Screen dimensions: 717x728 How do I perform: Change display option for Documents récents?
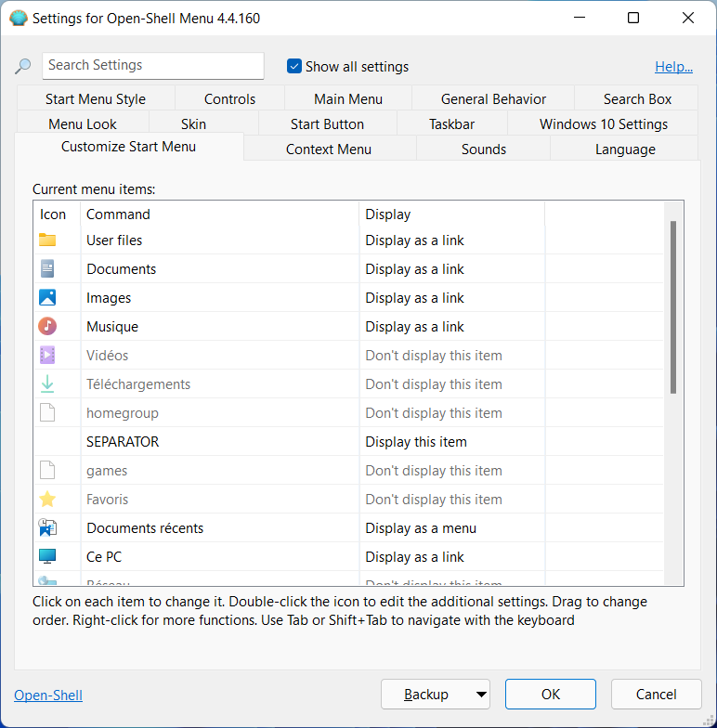coord(421,527)
